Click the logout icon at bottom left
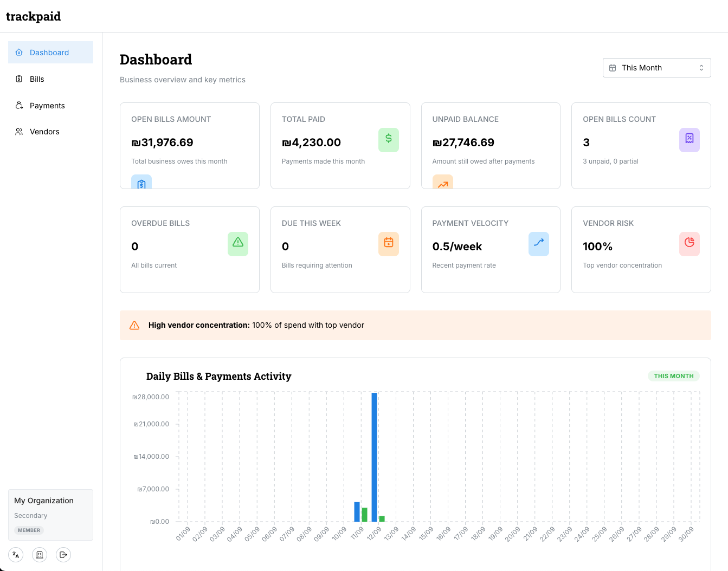 point(63,554)
